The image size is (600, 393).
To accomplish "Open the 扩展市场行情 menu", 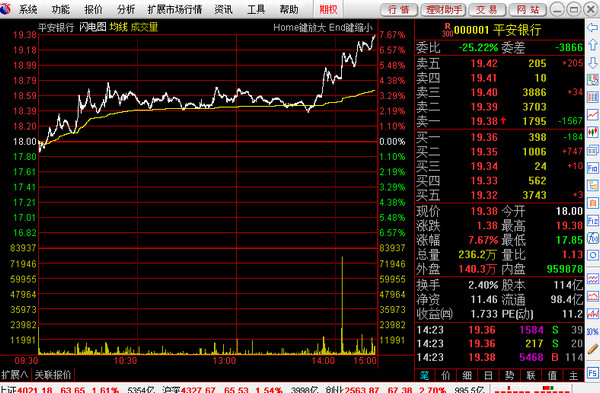I will click(175, 10).
